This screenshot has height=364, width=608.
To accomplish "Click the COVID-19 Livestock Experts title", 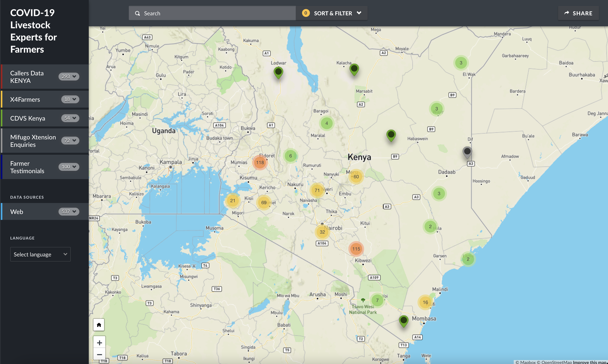I will point(33,31).
